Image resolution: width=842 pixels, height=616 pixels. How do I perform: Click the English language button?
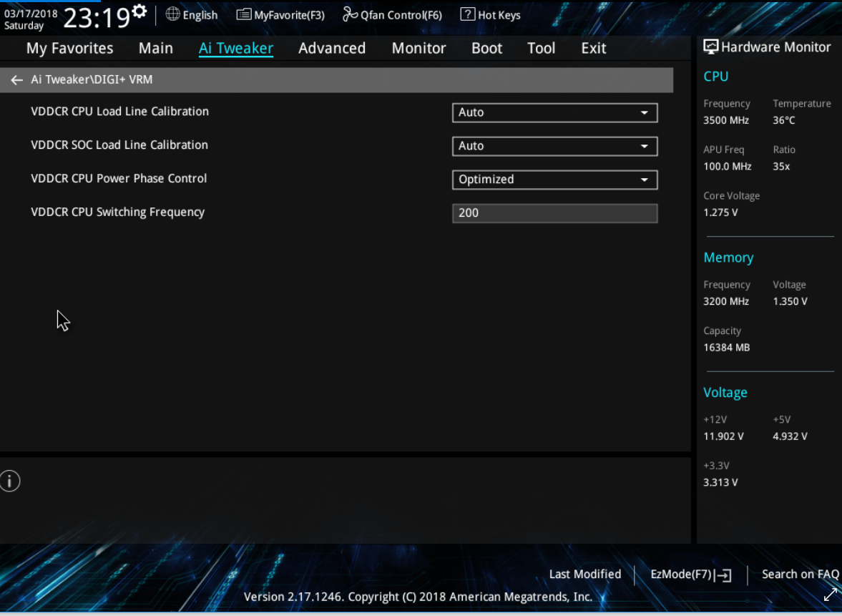[x=192, y=15]
